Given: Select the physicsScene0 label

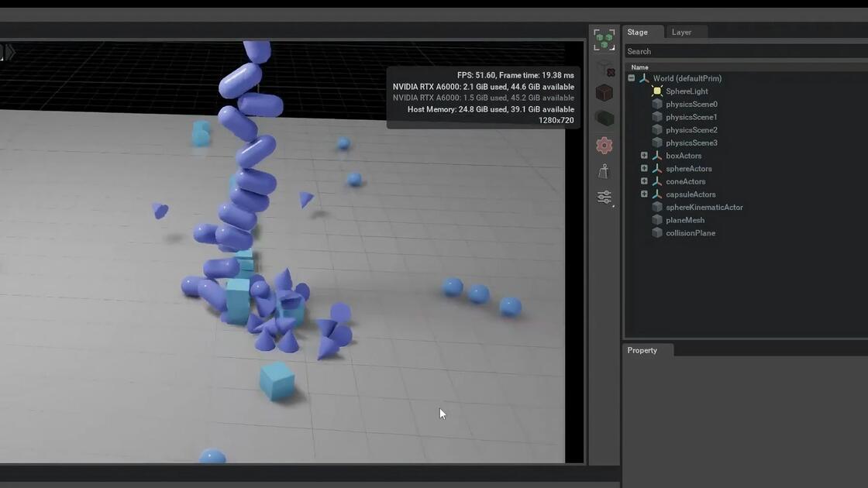Looking at the screenshot, I should (691, 104).
